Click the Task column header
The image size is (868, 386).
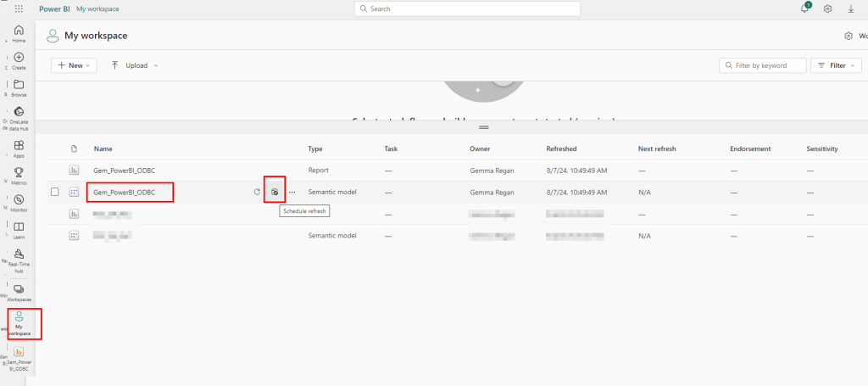(391, 149)
